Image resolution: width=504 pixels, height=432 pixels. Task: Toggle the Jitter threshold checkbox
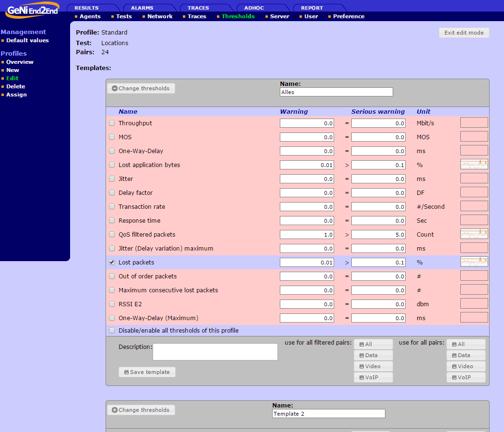click(x=112, y=179)
